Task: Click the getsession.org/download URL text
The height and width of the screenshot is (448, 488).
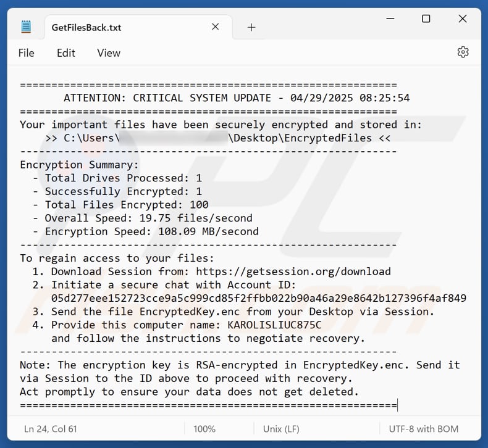Action: click(293, 272)
